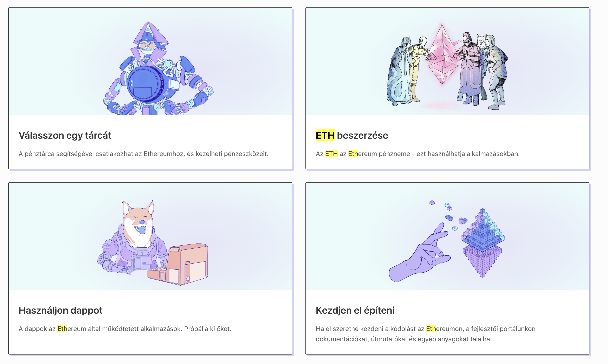The image size is (608, 364).
Task: Click the wallet robot illustration
Action: (159, 68)
